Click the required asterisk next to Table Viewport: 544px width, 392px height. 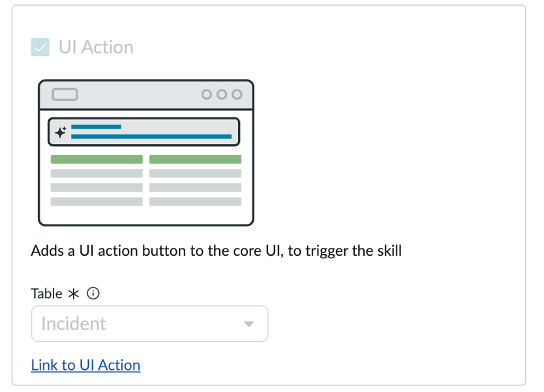tap(74, 294)
